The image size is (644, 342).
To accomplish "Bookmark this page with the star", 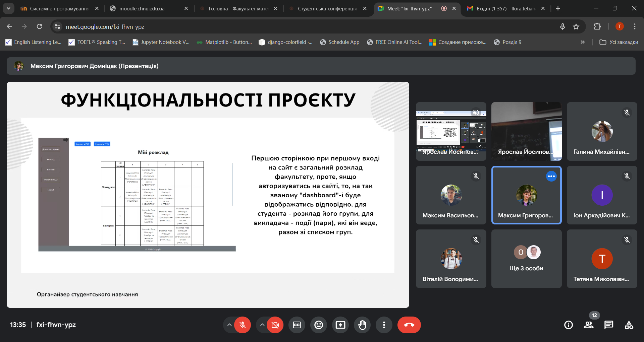I will [576, 26].
